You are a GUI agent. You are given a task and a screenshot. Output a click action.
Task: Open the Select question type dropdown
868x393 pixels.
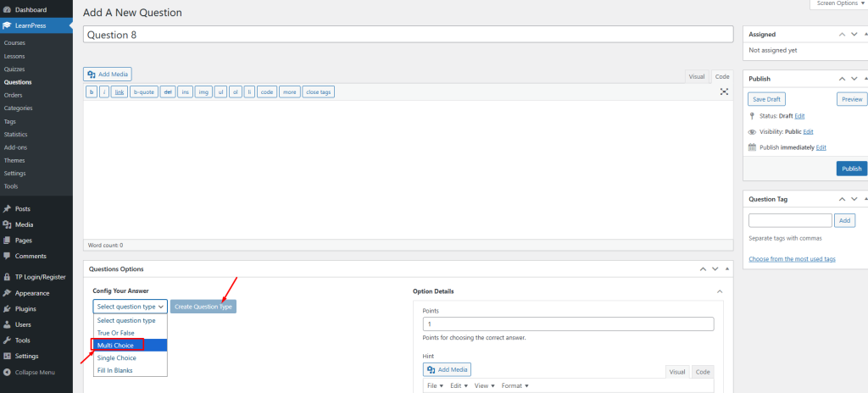pyautogui.click(x=130, y=307)
